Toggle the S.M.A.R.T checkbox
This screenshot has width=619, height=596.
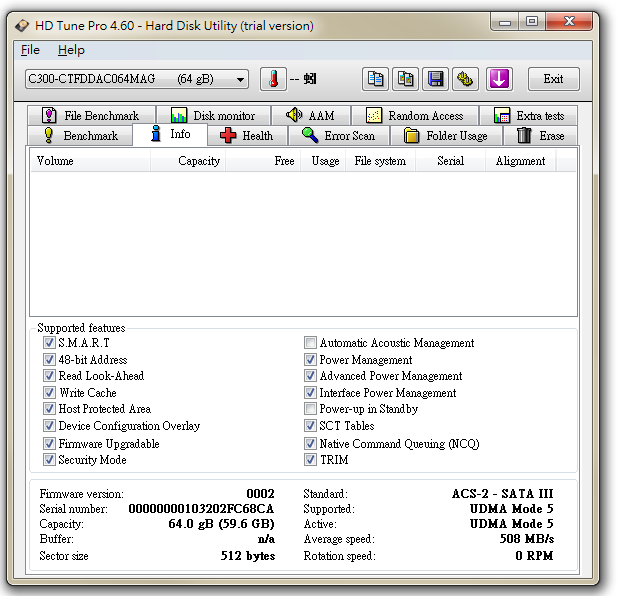coord(49,342)
